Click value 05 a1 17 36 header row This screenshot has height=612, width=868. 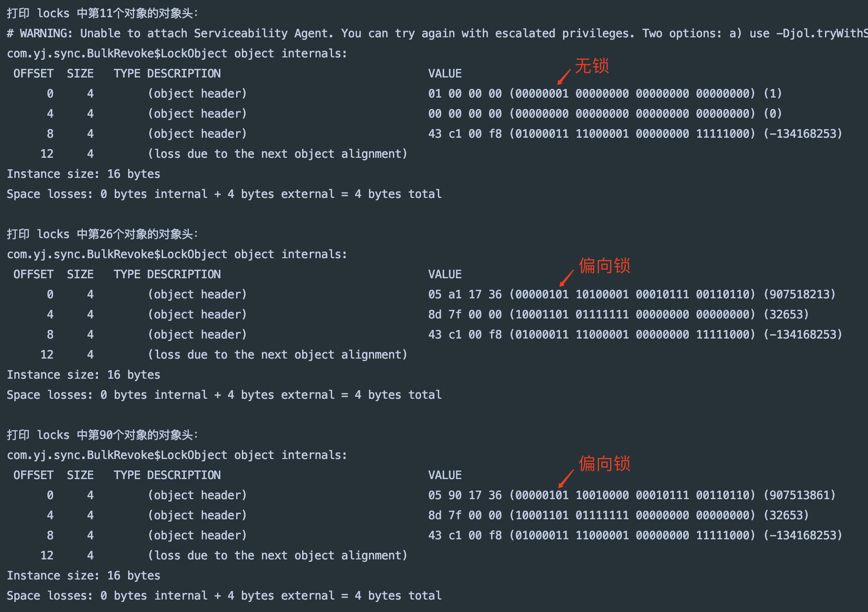pyautogui.click(x=465, y=294)
